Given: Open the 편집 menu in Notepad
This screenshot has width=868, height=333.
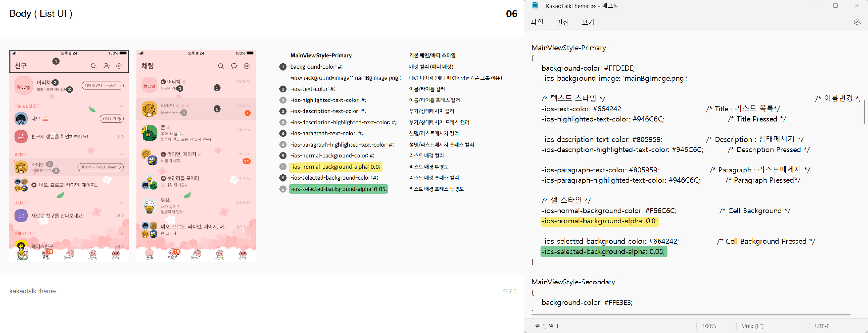Looking at the screenshot, I should tap(562, 22).
